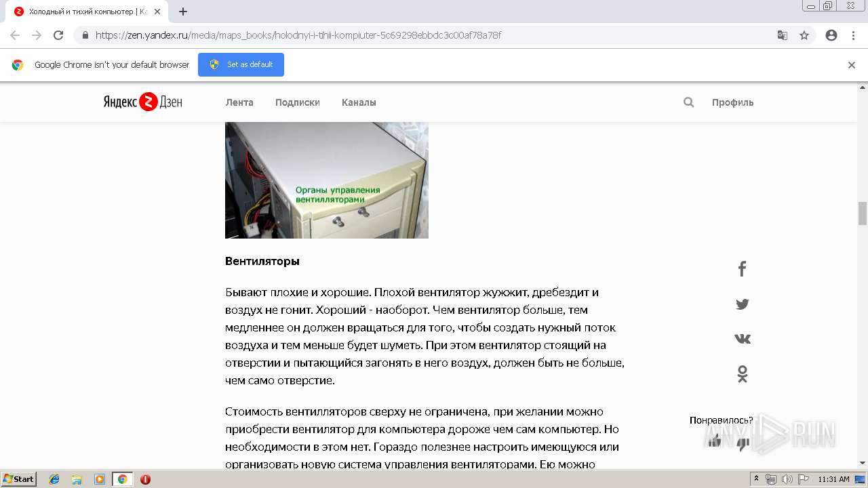The width and height of the screenshot is (868, 488).
Task: Click the browser forward arrow
Action: coord(37,35)
